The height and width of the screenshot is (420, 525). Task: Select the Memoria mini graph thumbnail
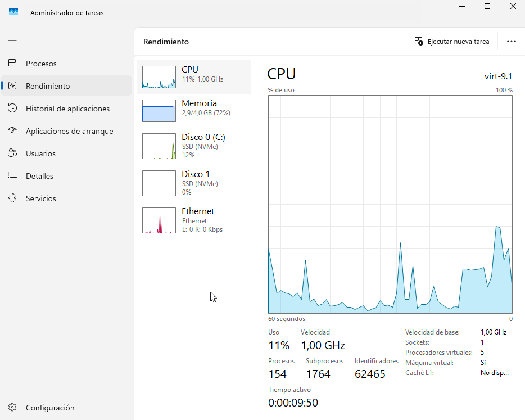pyautogui.click(x=159, y=111)
